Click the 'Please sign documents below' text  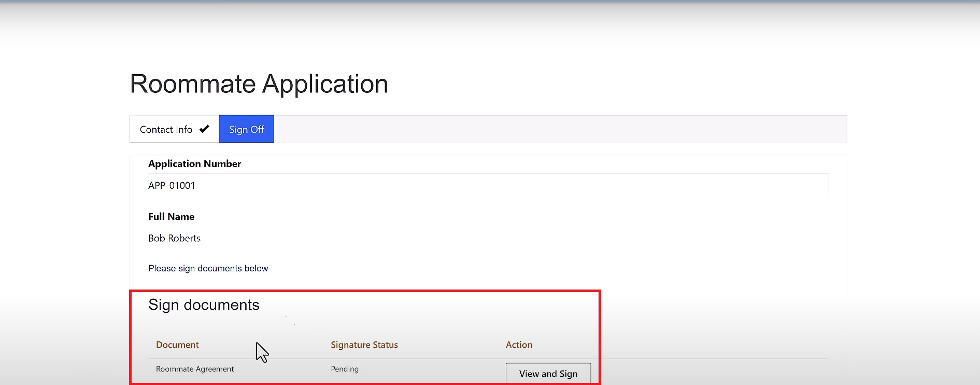coord(208,268)
